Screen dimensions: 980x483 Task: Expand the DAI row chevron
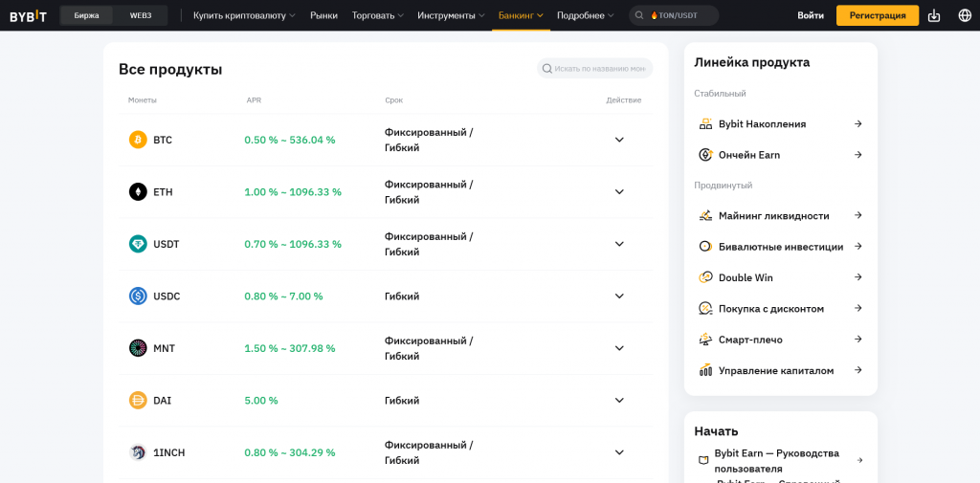point(619,401)
